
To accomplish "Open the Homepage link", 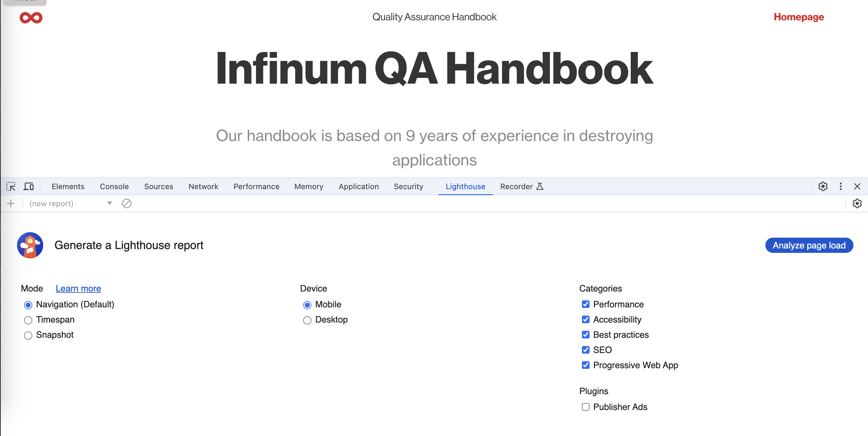I will click(x=799, y=17).
